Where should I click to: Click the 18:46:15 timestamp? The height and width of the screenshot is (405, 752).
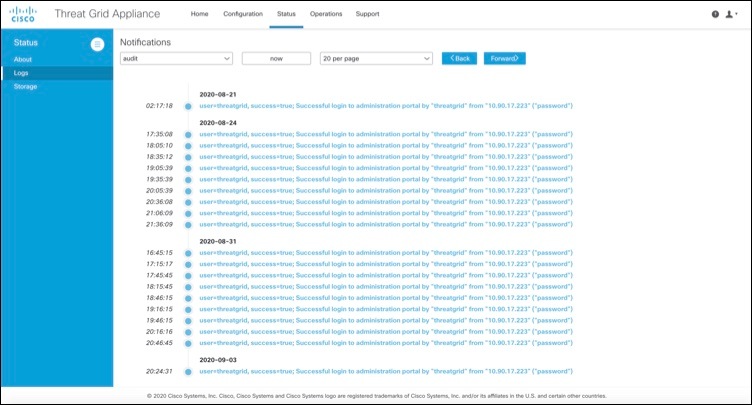point(159,298)
